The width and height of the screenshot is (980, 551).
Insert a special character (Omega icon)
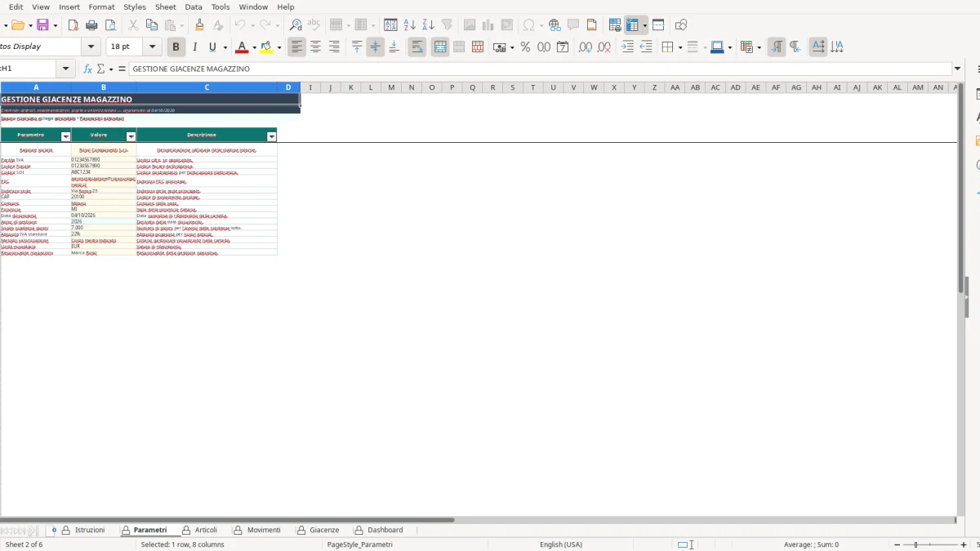(529, 25)
